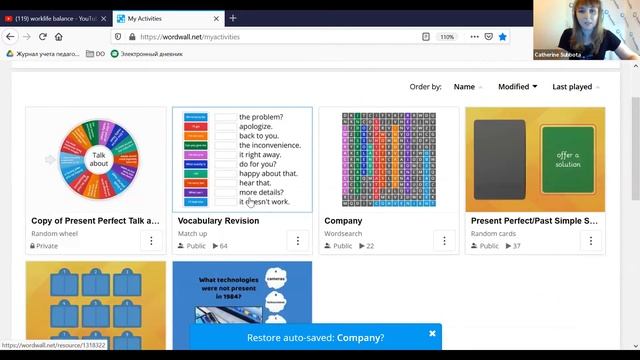
Task: Click the Random wheel type label
Action: click(x=55, y=233)
